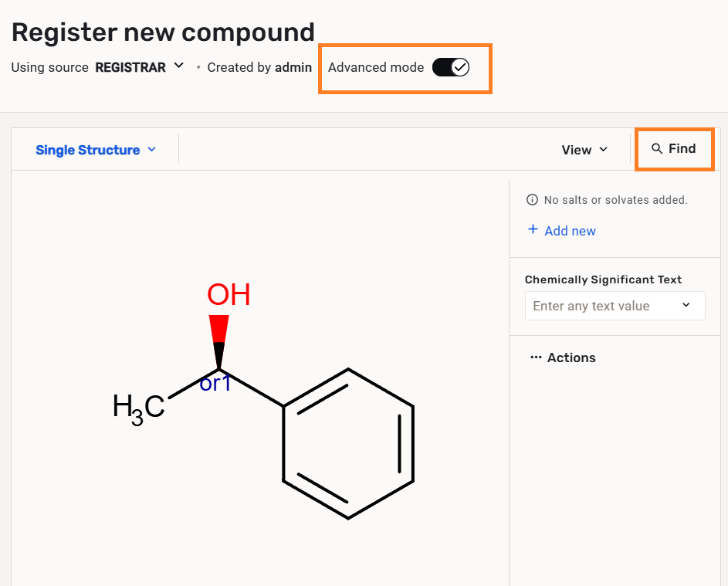The height and width of the screenshot is (586, 728).
Task: Expand the Chemically Significant Text chevron
Action: pos(686,306)
